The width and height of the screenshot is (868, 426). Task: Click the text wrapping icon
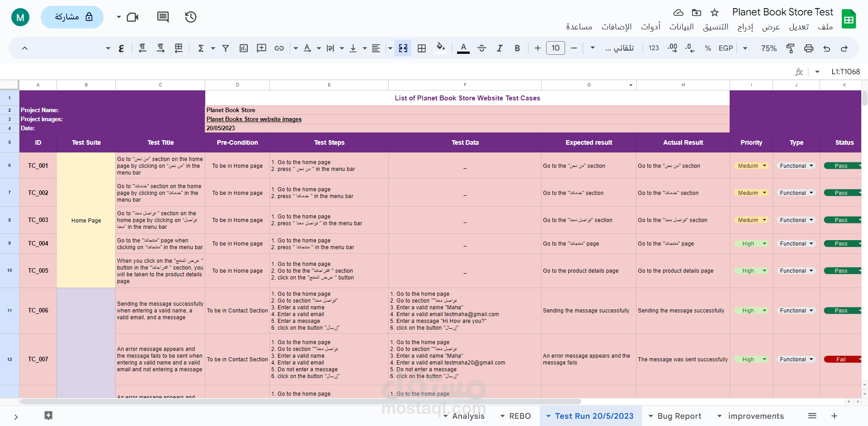[x=330, y=48]
